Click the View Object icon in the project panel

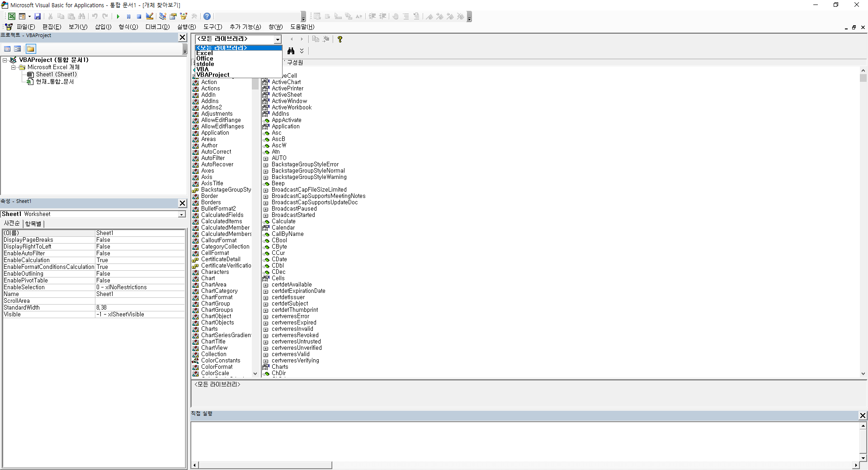click(18, 49)
